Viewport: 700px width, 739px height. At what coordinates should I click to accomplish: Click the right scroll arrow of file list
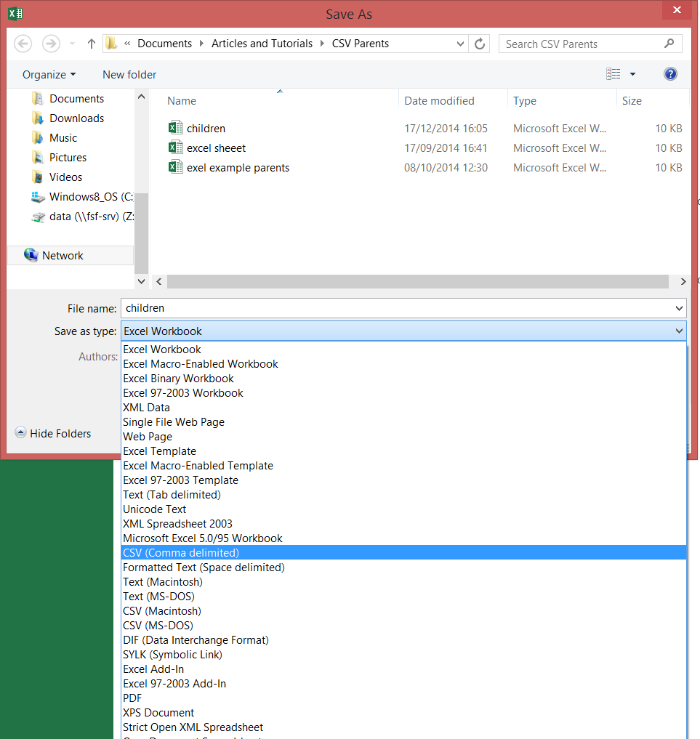tap(683, 281)
